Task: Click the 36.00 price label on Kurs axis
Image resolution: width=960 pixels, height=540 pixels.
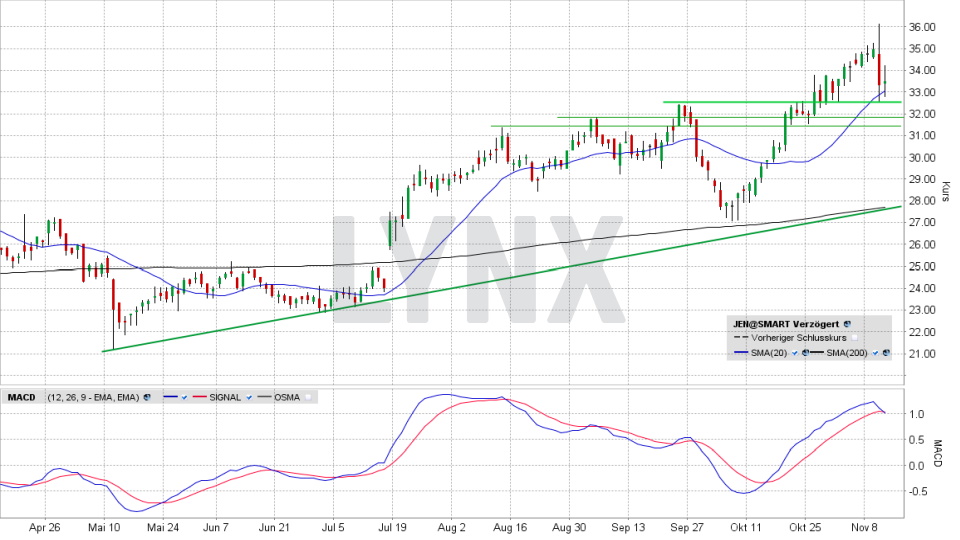Action: [x=921, y=27]
